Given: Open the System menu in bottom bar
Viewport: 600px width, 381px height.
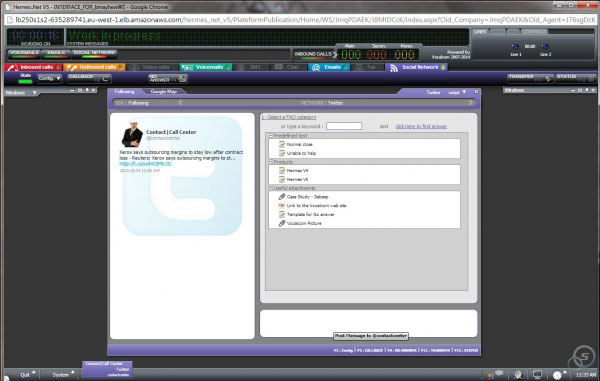Looking at the screenshot, I should pos(63,374).
